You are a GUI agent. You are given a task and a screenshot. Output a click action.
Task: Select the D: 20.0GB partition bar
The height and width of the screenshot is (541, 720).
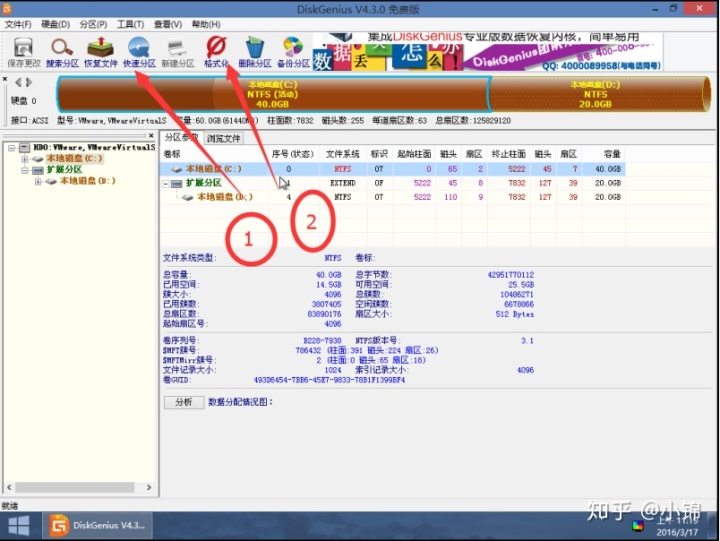click(x=599, y=94)
